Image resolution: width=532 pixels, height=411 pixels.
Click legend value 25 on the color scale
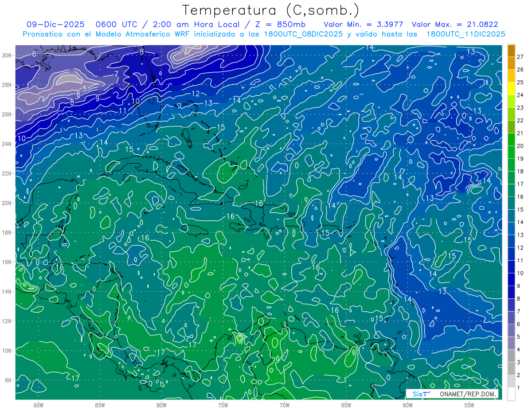520,82
